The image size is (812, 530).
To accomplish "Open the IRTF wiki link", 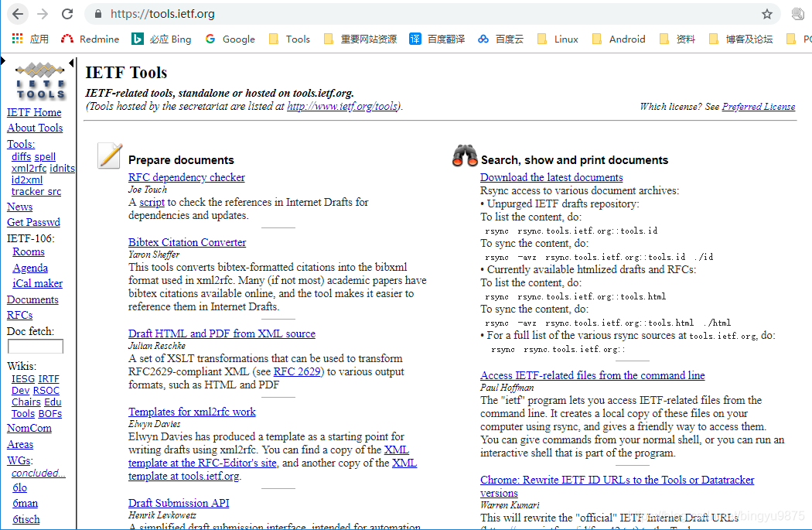I will coord(49,378).
